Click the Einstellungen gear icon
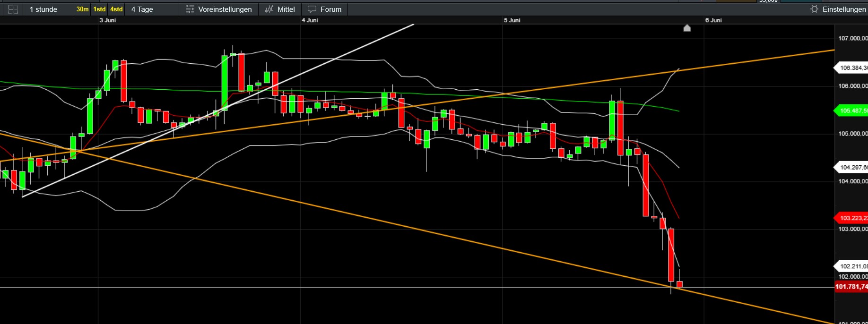This screenshot has height=324, width=868. click(814, 9)
